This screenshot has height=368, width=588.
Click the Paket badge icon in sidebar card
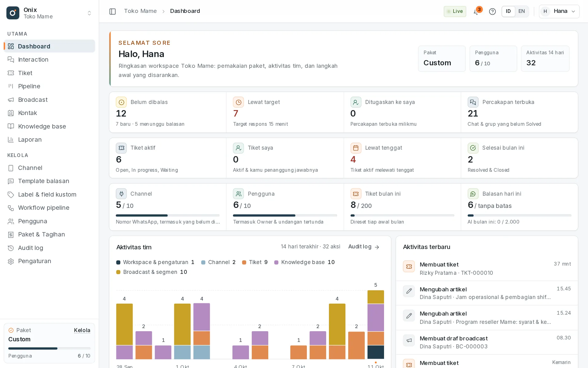pyautogui.click(x=11, y=330)
